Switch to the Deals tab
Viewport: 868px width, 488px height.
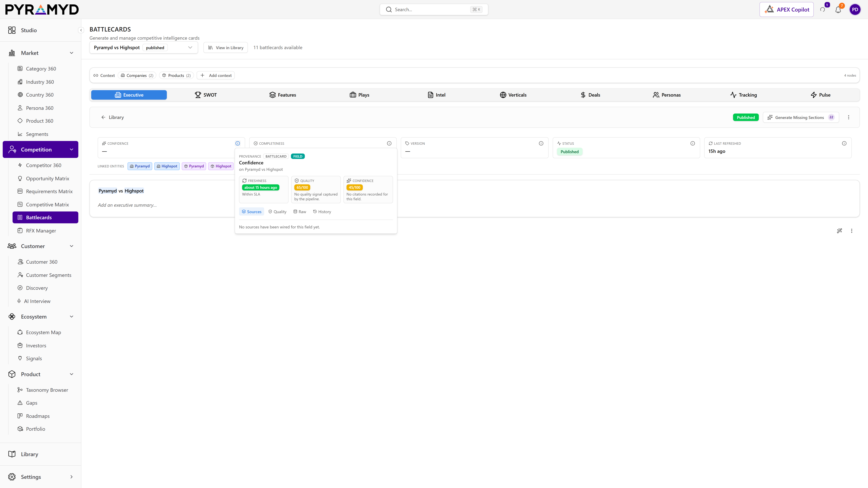click(590, 95)
